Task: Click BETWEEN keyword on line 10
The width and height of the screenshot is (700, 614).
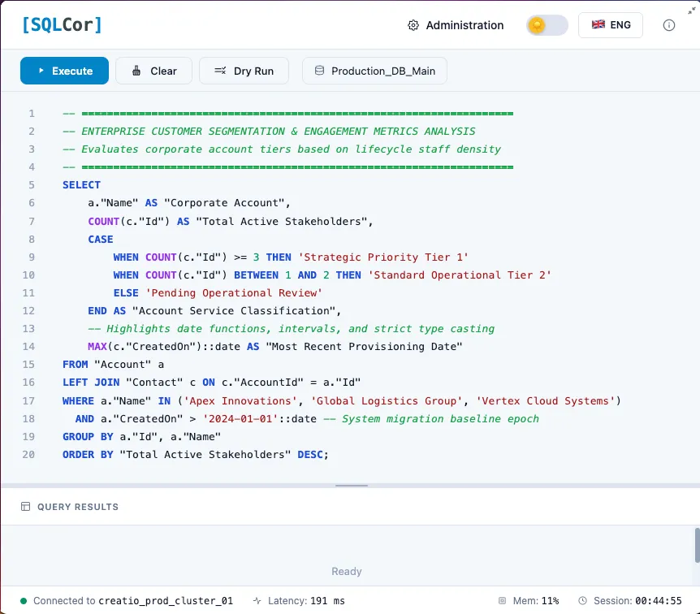Action: click(x=257, y=275)
